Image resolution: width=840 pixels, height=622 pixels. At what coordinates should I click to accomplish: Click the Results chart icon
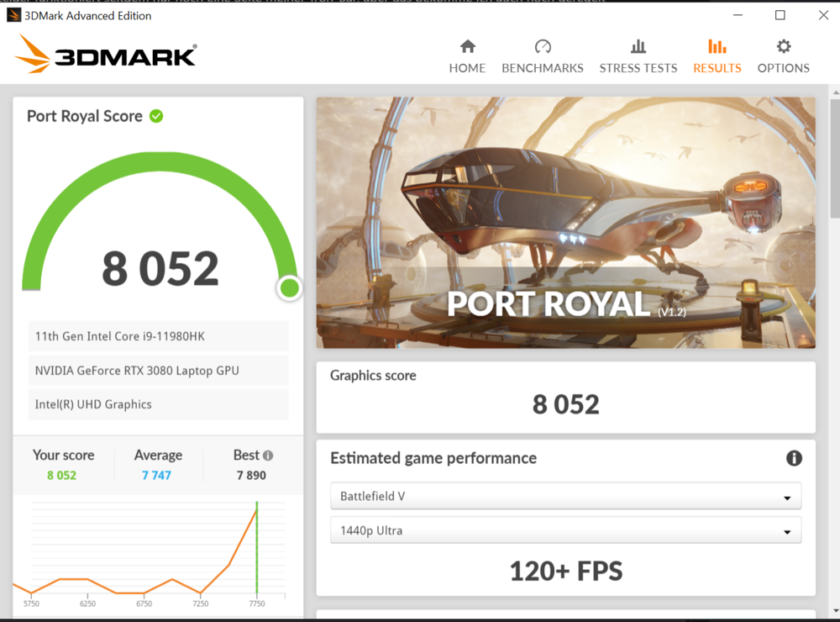(717, 46)
